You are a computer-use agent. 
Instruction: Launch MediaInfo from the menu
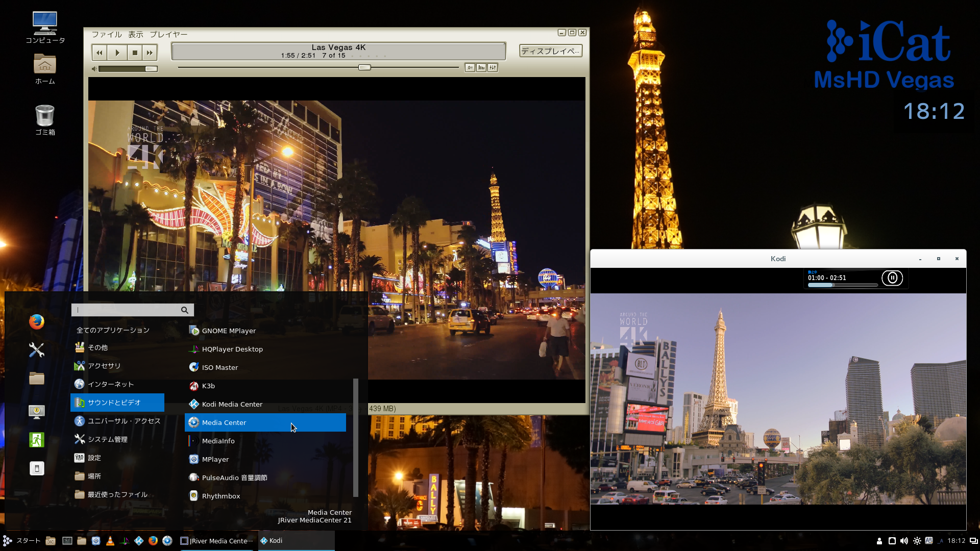click(265, 441)
